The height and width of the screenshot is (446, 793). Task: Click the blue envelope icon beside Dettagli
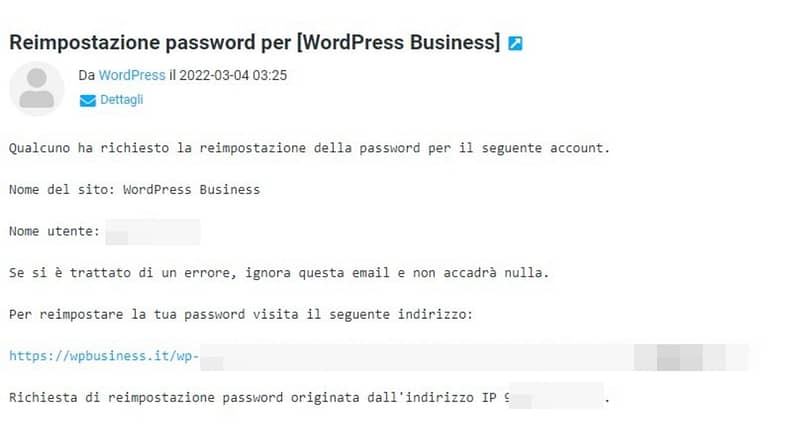point(87,101)
